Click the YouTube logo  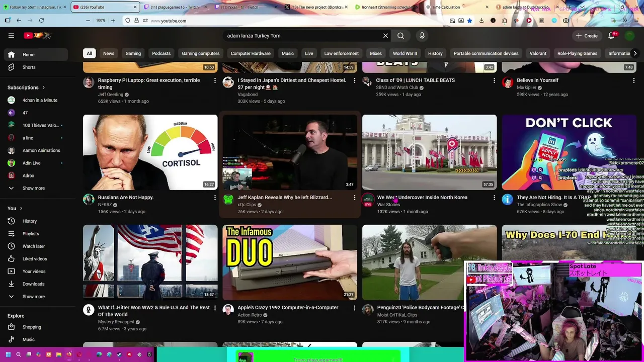point(37,36)
